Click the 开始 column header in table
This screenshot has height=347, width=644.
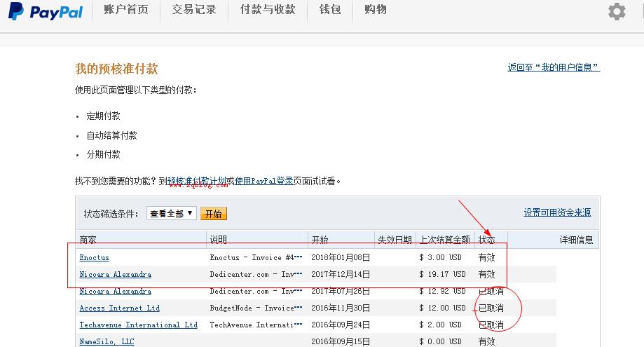(x=320, y=240)
